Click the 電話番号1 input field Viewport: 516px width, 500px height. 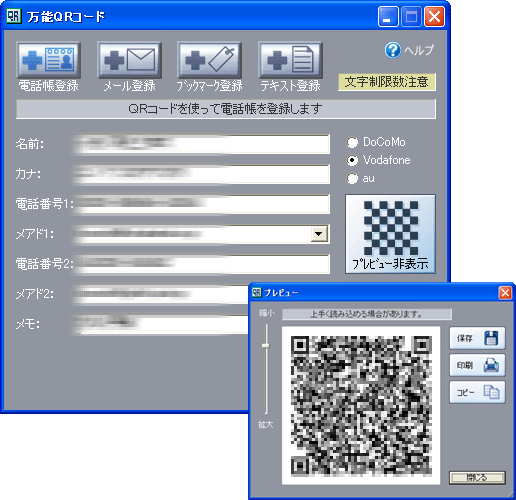tap(202, 204)
